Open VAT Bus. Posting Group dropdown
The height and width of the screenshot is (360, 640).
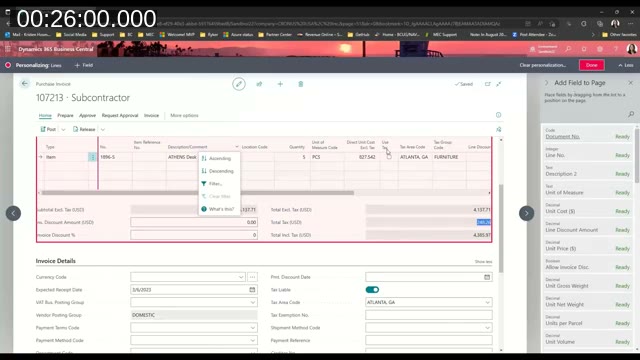coord(253,302)
